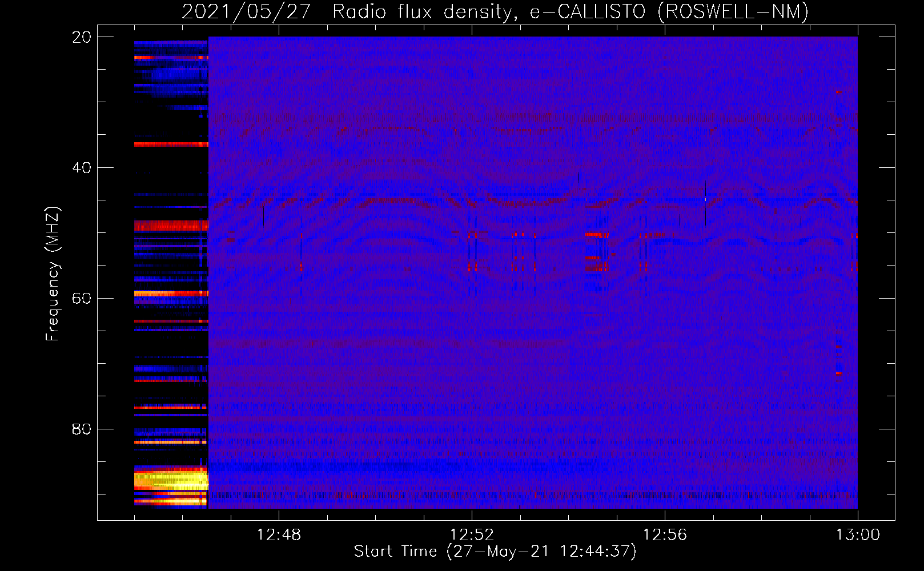
Task: Click the 13:00 time tick label
Action: tap(858, 535)
